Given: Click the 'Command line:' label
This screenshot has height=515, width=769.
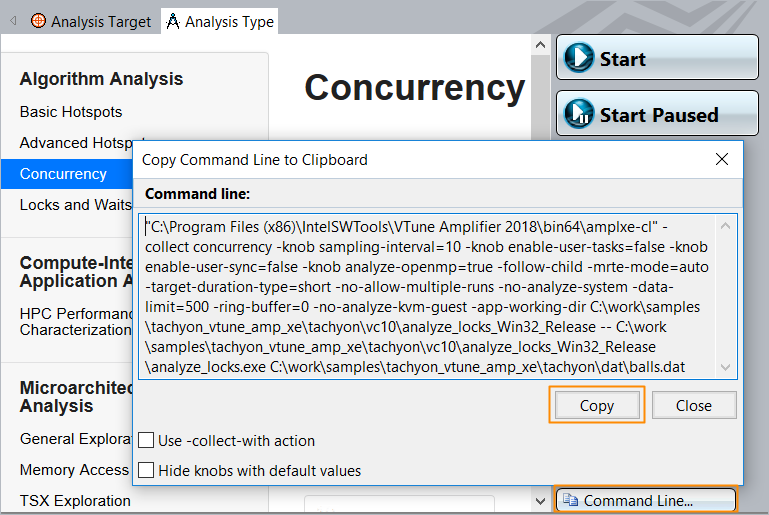Looking at the screenshot, I should pos(197,194).
